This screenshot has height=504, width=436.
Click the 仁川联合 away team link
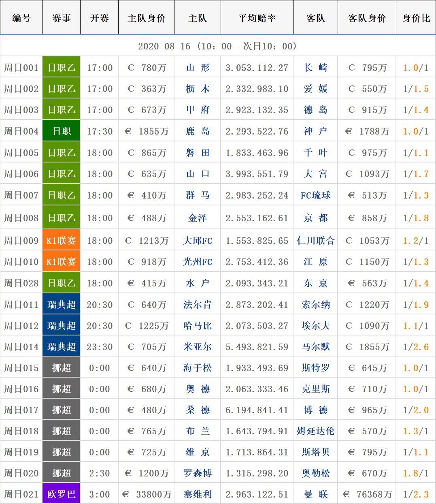[315, 241]
